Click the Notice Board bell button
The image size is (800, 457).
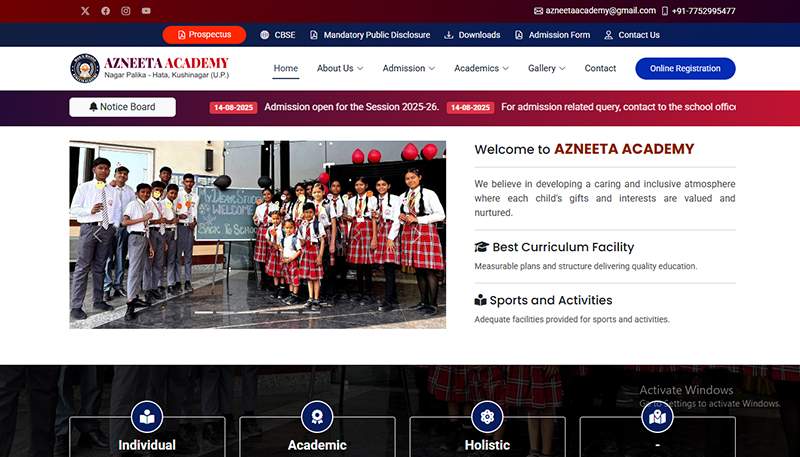pos(122,107)
